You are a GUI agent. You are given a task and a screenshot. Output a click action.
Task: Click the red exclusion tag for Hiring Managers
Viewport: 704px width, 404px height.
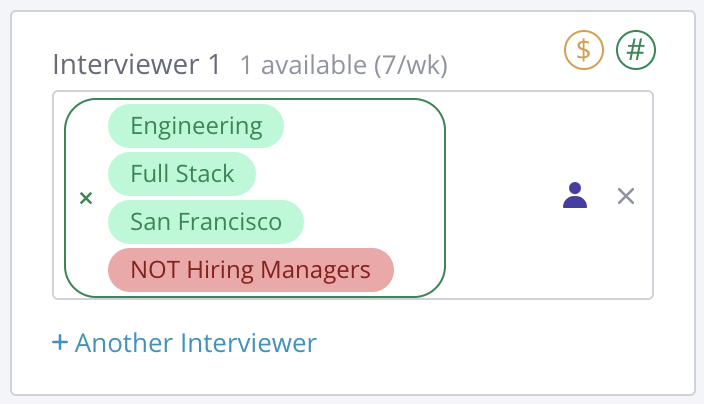point(250,270)
